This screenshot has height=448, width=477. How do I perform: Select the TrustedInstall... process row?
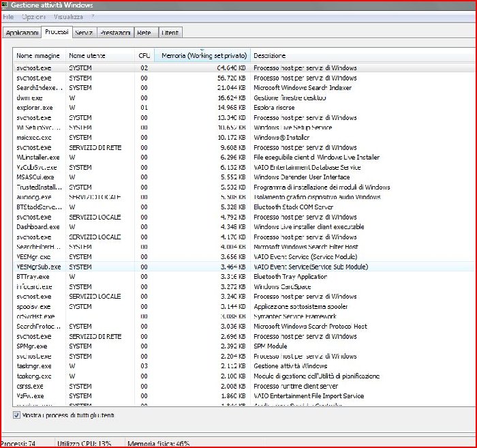click(x=244, y=187)
